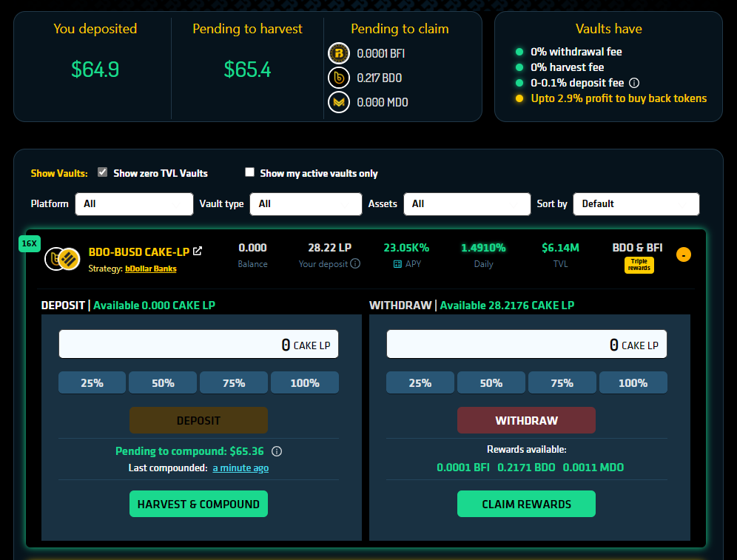Open the 'a minute ago' link
Screen dimensions: 737x560
240,468
